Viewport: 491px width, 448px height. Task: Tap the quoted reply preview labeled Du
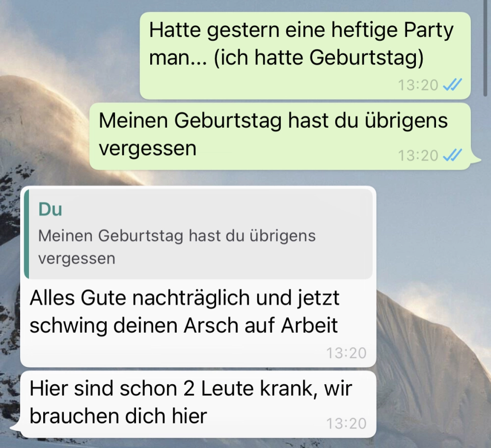click(x=198, y=234)
